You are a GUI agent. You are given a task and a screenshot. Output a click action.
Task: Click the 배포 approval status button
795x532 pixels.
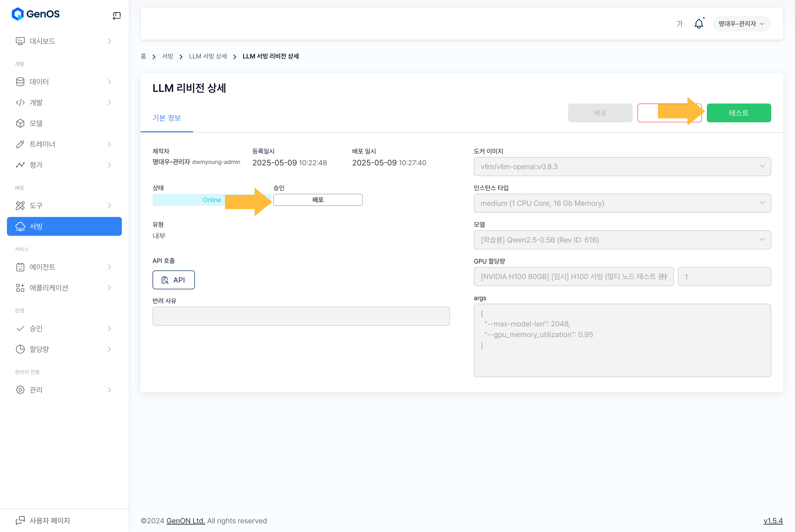318,200
